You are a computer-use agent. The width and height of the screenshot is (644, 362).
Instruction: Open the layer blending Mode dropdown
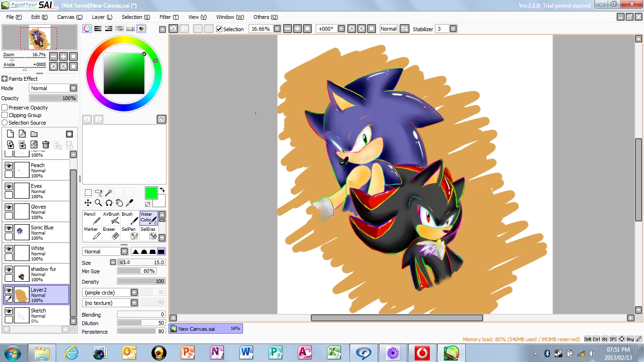click(x=73, y=88)
